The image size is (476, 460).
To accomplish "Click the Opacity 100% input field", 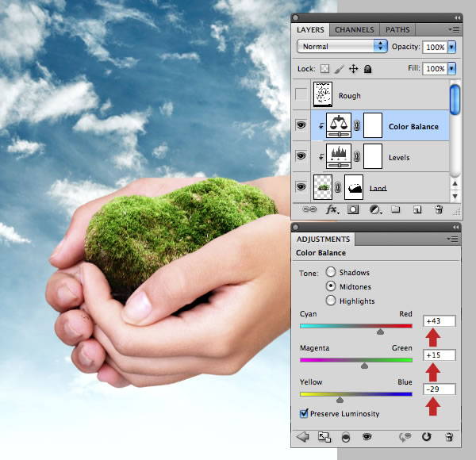I will (x=435, y=47).
